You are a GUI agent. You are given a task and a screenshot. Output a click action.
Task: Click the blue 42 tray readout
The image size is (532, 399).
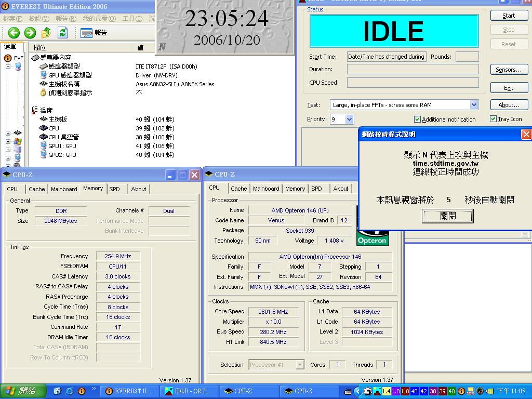[x=423, y=391]
